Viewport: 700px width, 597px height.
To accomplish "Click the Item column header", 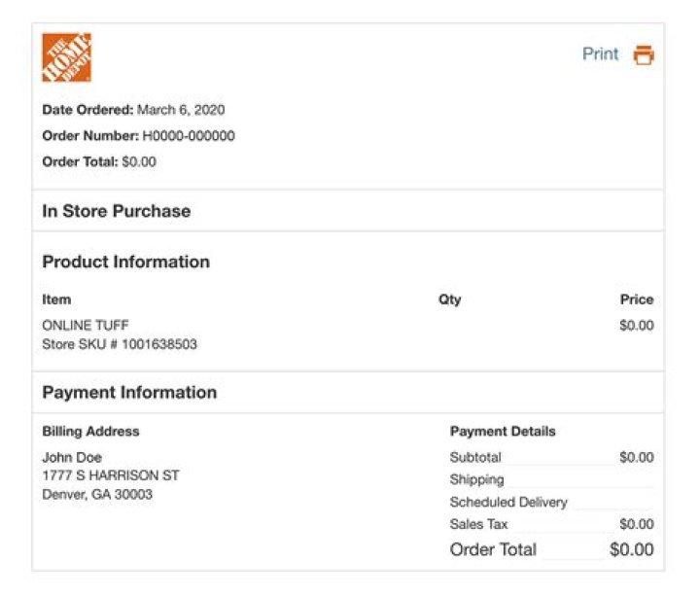I will (56, 299).
